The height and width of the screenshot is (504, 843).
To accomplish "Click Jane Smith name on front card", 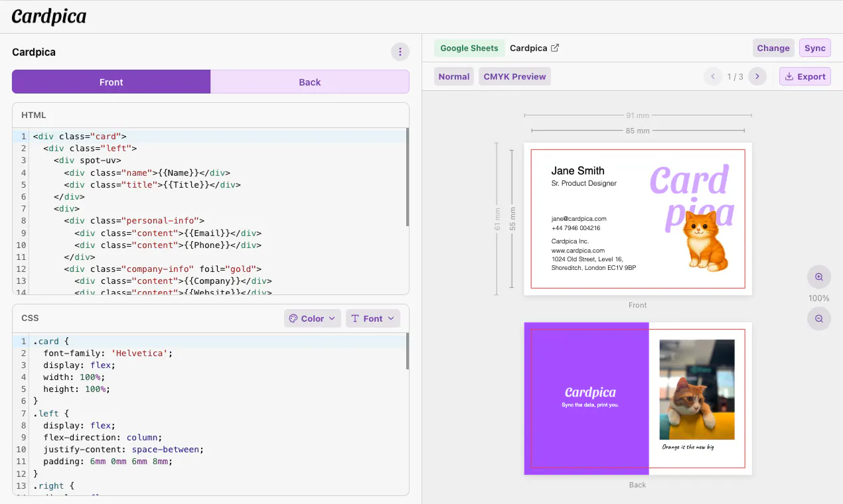I will 577,171.
